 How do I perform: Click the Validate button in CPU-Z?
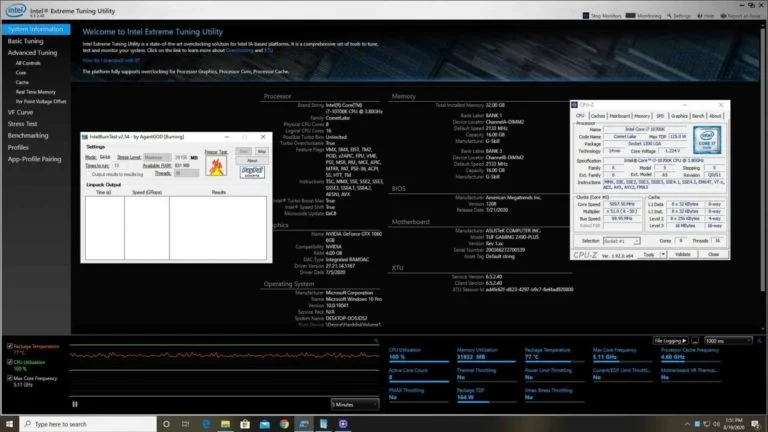coord(682,255)
